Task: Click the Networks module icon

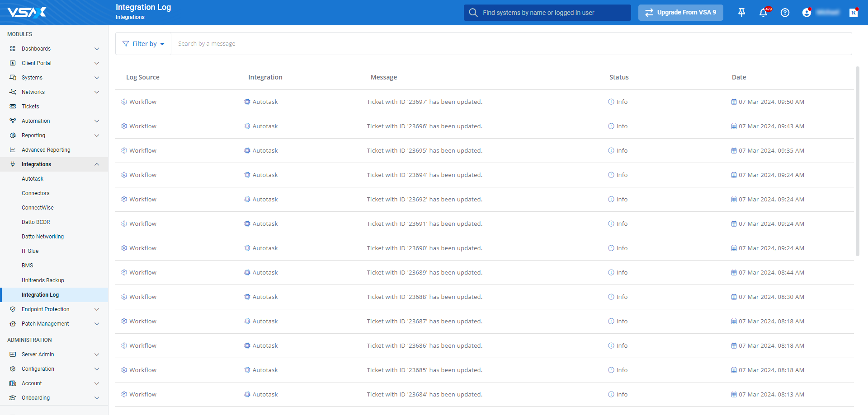Action: pos(13,92)
